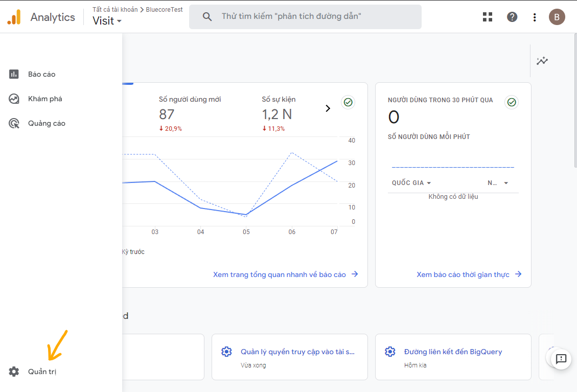Image resolution: width=577 pixels, height=392 pixels.
Task: Click the Google Analytics logo
Action: [x=14, y=17]
